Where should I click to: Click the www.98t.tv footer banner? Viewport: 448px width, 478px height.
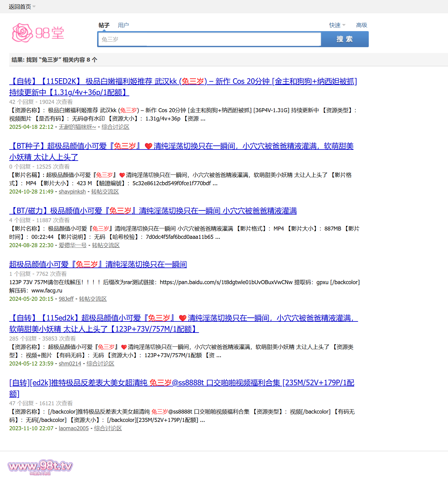40,467
